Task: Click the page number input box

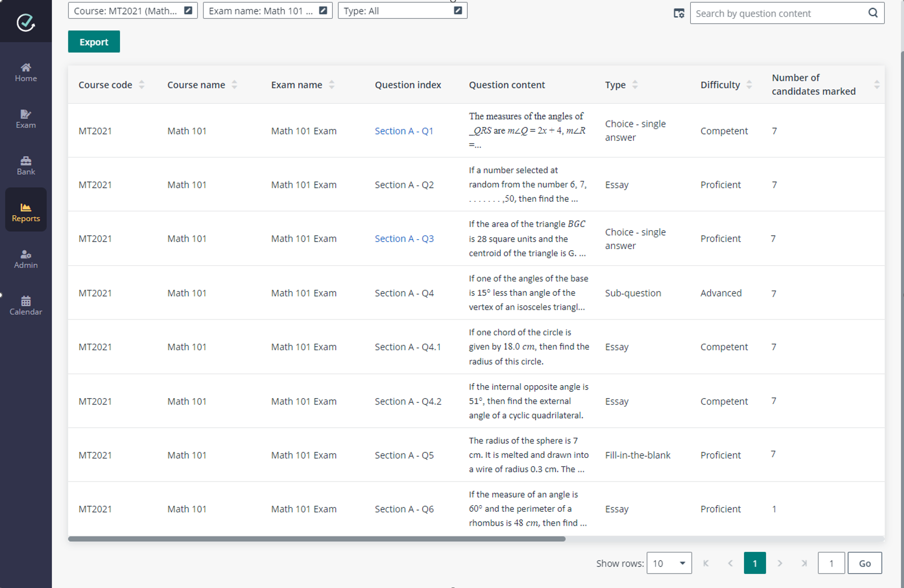Action: coord(831,563)
